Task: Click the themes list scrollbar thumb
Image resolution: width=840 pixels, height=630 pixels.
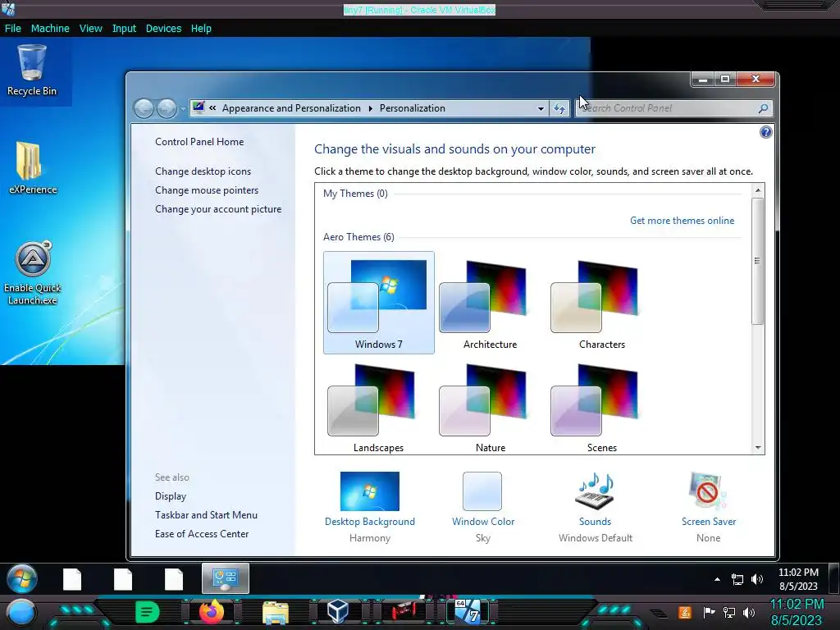Action: tap(757, 261)
